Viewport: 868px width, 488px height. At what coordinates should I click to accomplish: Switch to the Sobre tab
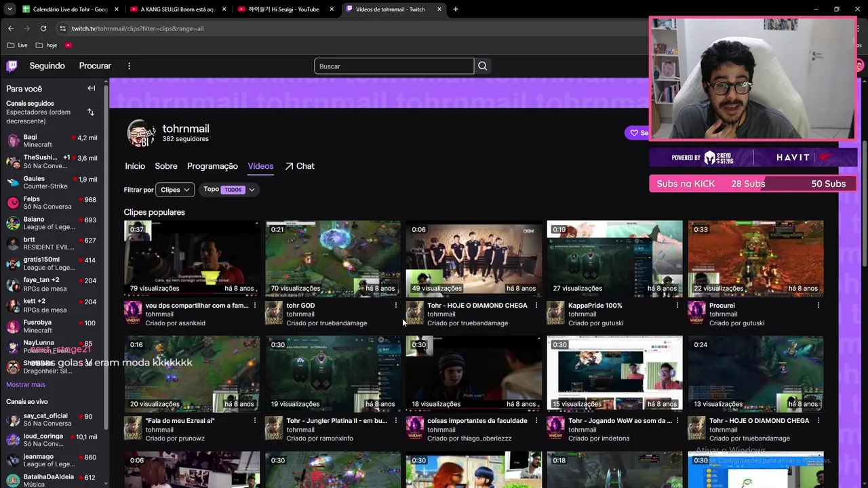click(166, 166)
